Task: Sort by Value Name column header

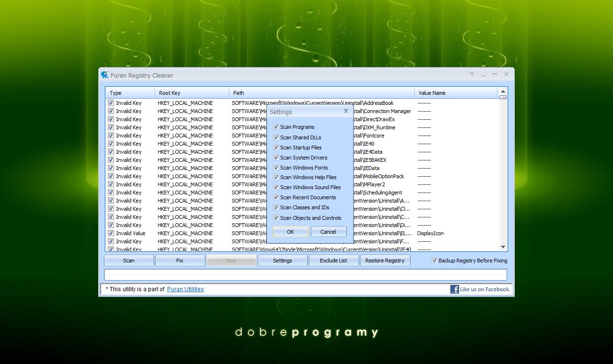Action: click(456, 93)
